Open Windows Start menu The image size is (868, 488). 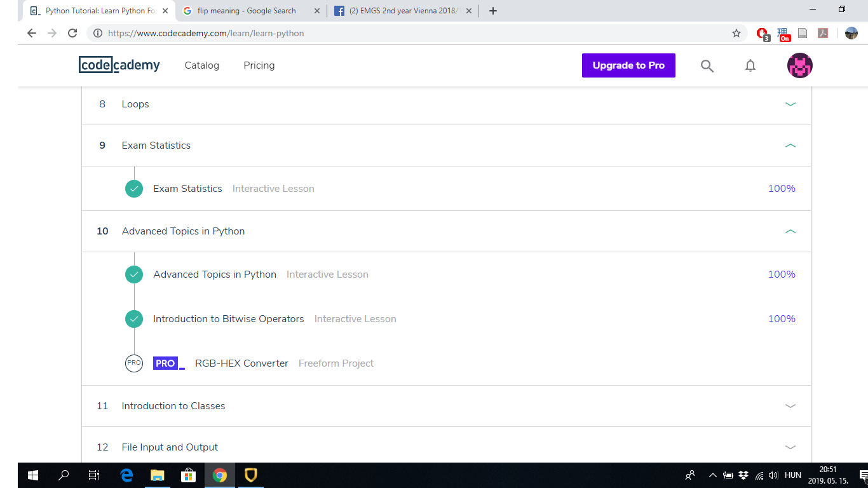pyautogui.click(x=33, y=475)
